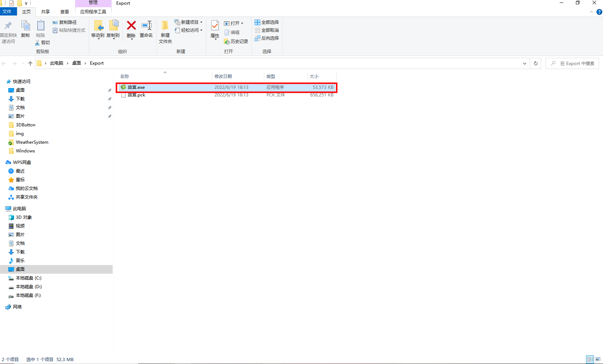Screen dimensions: 603x364
Task: Click Select none (全部取消)
Action: (267, 30)
